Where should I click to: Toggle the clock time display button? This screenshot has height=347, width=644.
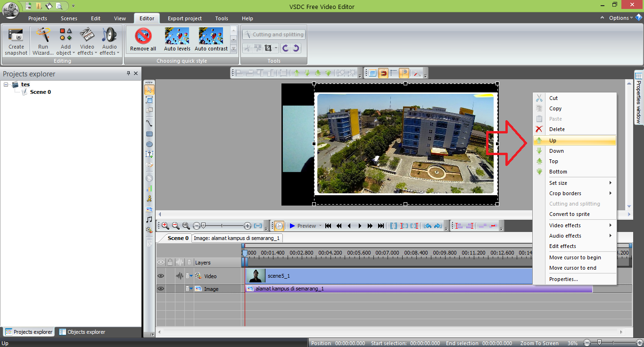click(279, 226)
